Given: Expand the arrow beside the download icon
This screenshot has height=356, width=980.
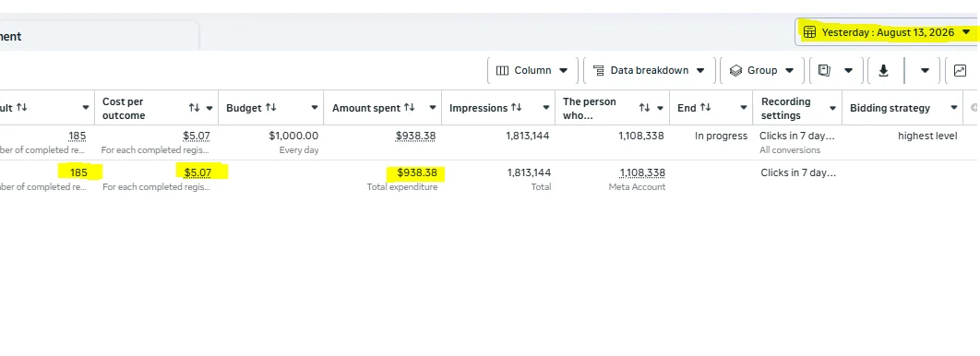Looking at the screenshot, I should (x=925, y=71).
